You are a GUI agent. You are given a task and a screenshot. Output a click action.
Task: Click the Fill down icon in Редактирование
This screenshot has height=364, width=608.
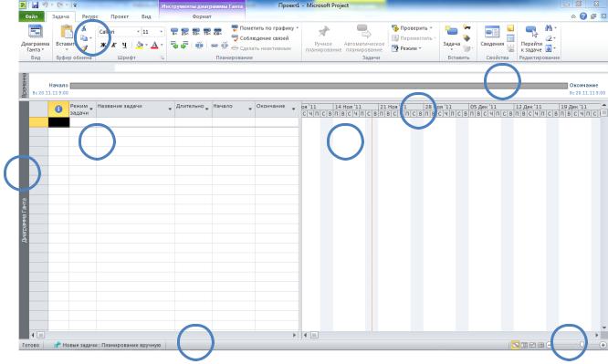pyautogui.click(x=549, y=48)
